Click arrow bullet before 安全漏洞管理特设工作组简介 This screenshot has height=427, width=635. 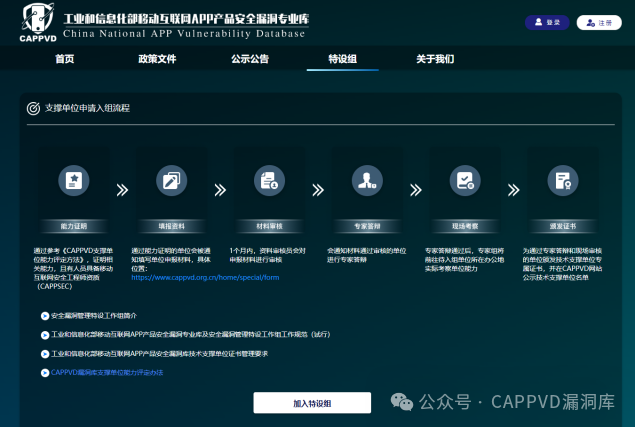(x=45, y=316)
